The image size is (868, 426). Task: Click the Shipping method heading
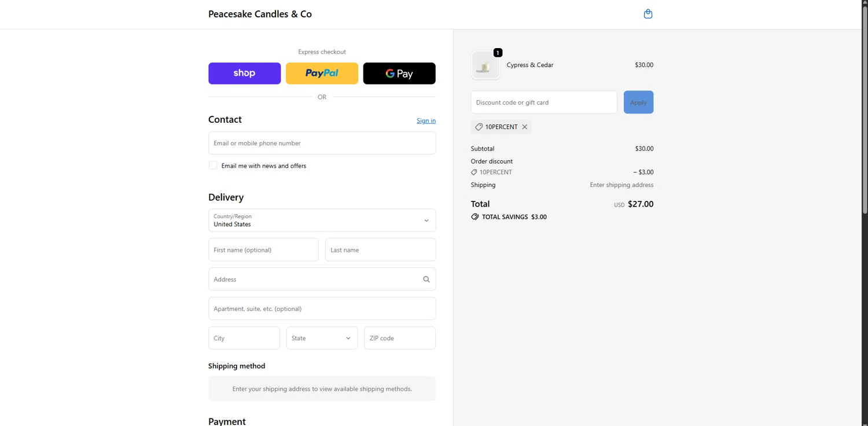237,366
